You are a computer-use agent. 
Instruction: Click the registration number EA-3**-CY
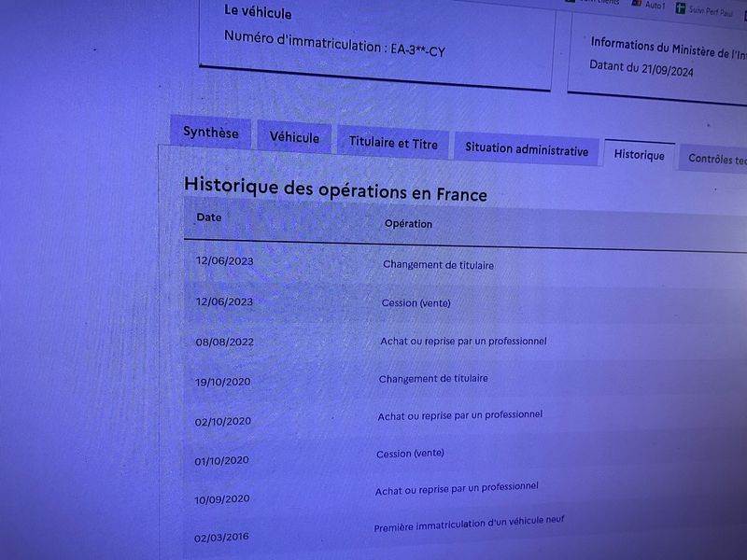click(417, 50)
